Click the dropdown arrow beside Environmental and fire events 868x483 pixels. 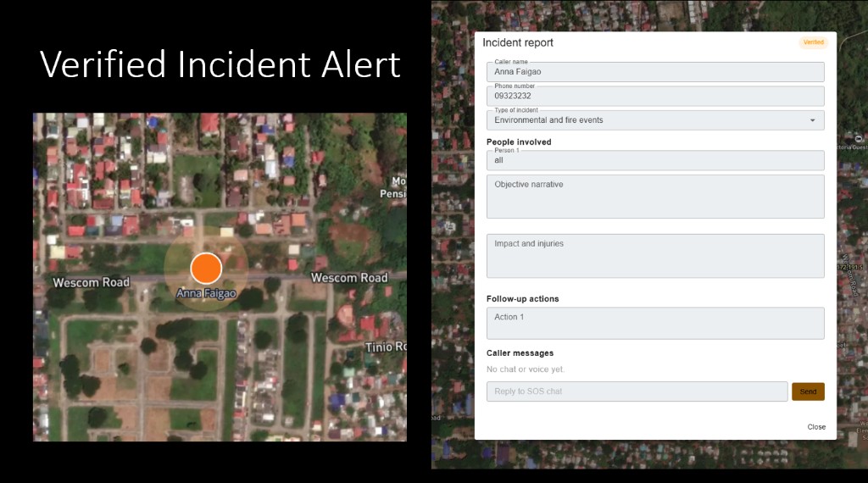pyautogui.click(x=812, y=120)
